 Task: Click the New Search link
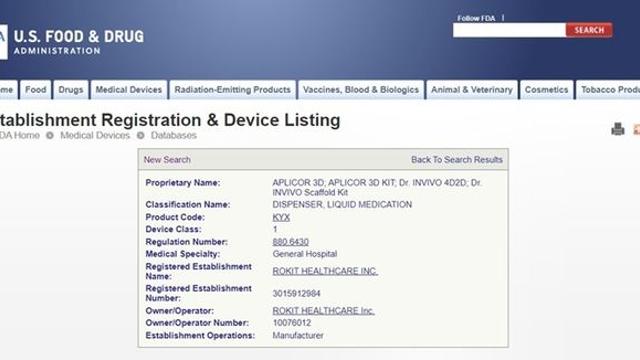167,160
